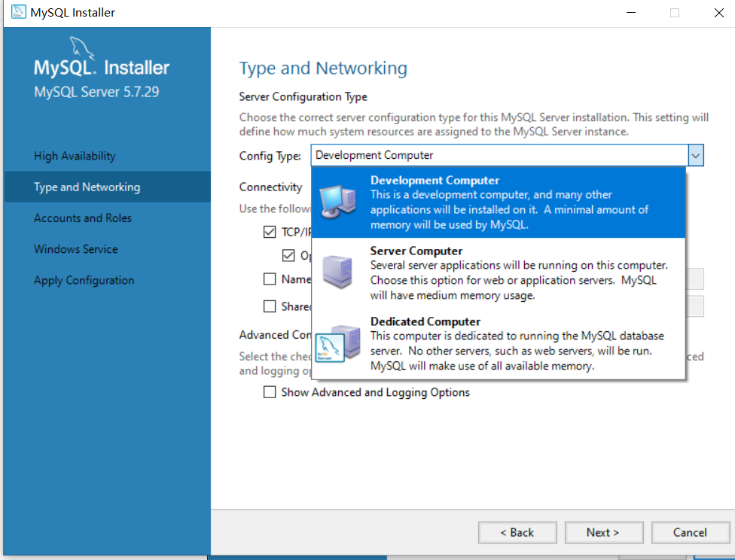Pick the Dedicated Computer option
Image resolution: width=735 pixels, height=560 pixels.
click(x=499, y=343)
